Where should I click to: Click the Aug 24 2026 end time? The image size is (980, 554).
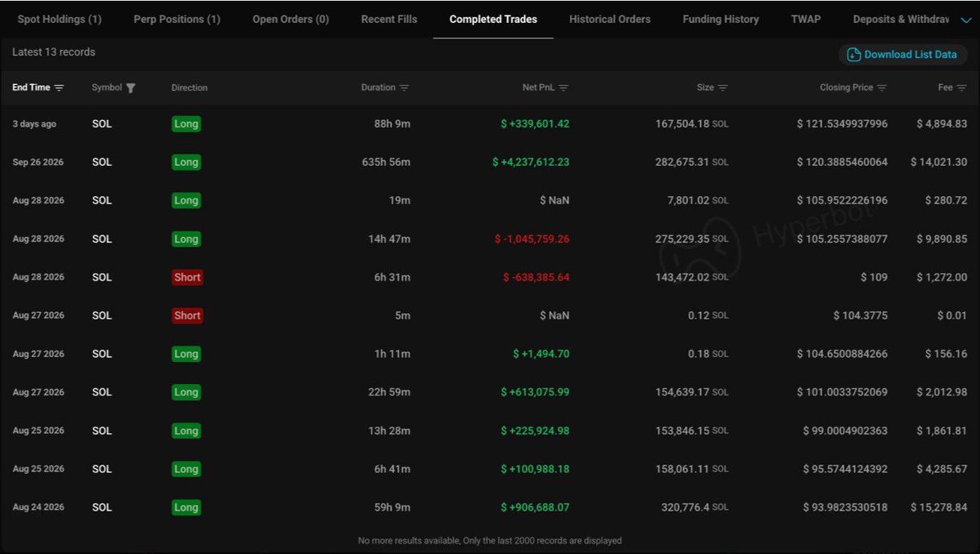(38, 507)
